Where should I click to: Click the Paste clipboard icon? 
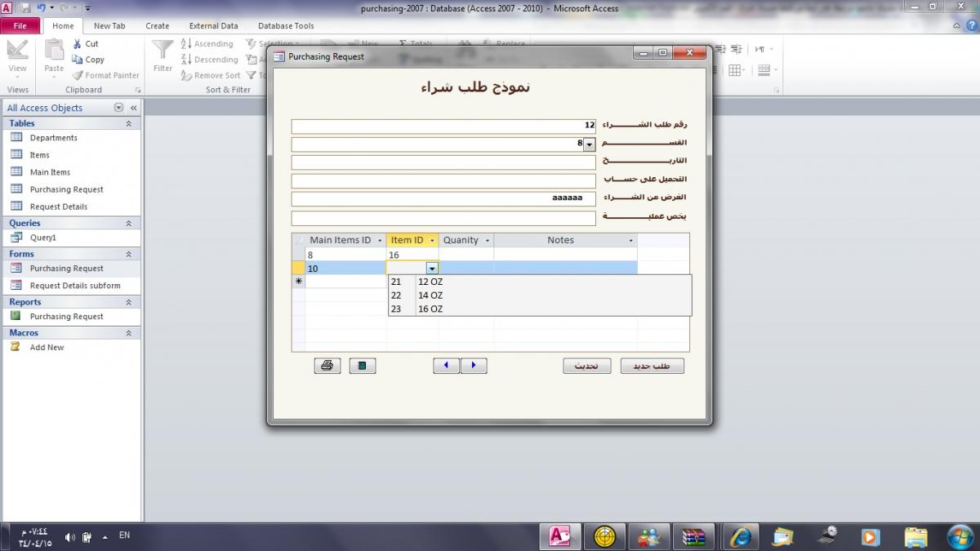tap(54, 50)
